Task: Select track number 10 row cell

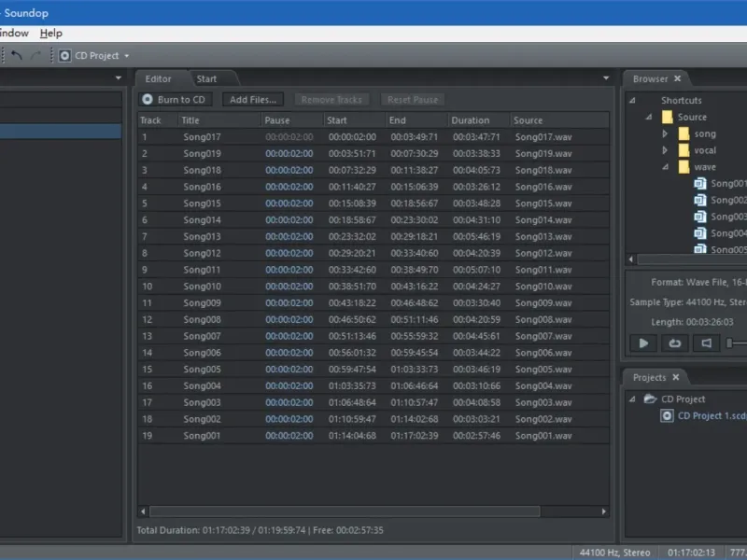Action: (x=148, y=287)
